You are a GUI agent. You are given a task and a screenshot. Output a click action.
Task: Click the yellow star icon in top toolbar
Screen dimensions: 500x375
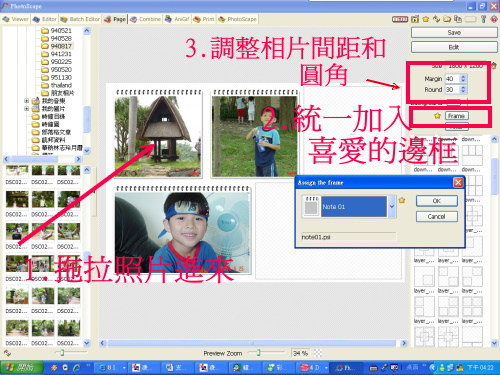(426, 19)
